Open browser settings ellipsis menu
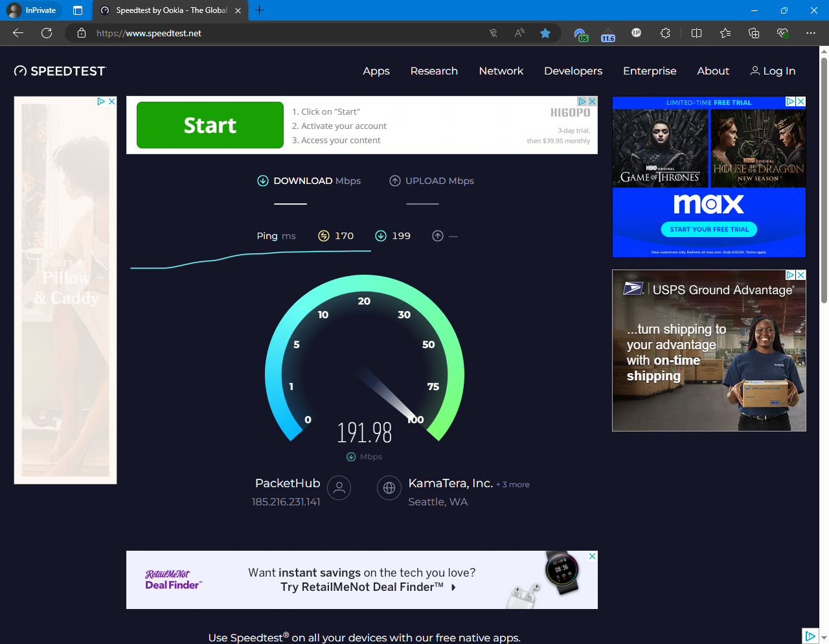 810,33
